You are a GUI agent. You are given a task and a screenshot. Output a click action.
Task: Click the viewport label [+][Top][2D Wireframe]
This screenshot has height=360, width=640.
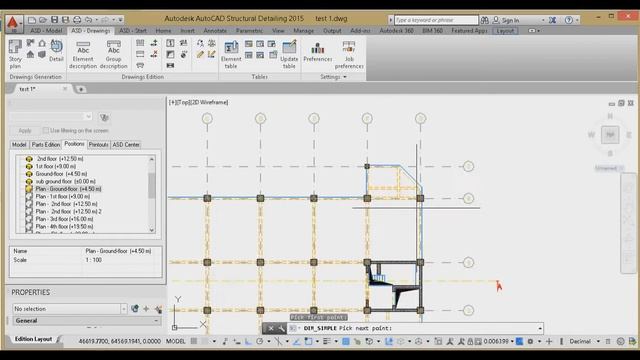coord(198,102)
